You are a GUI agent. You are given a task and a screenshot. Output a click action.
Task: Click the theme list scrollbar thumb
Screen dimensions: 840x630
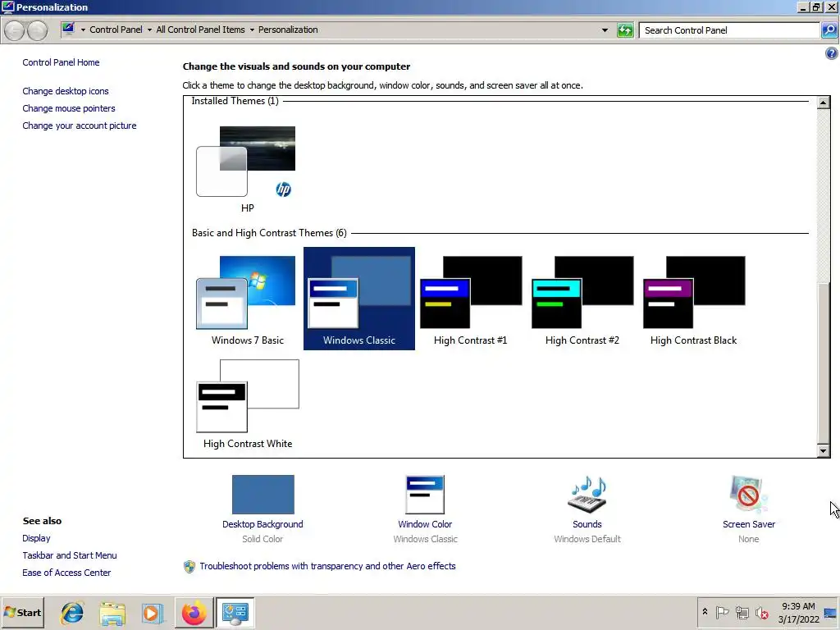coord(824,362)
